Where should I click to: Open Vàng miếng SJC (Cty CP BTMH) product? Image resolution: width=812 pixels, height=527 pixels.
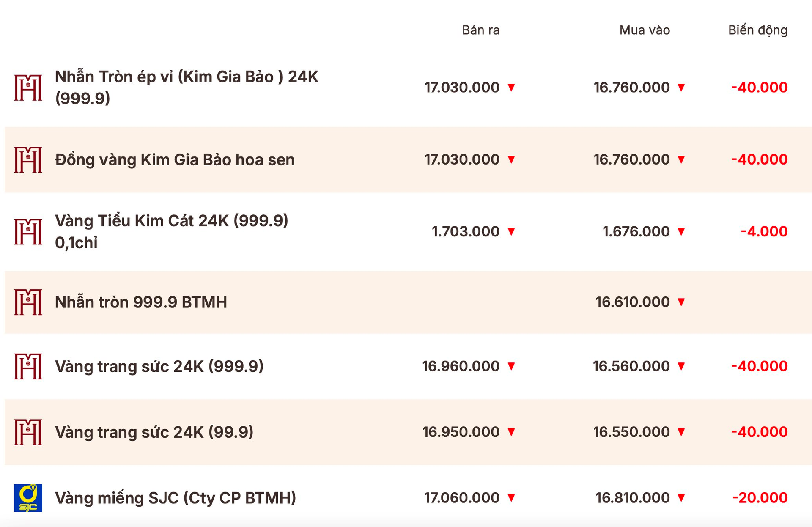(176, 498)
